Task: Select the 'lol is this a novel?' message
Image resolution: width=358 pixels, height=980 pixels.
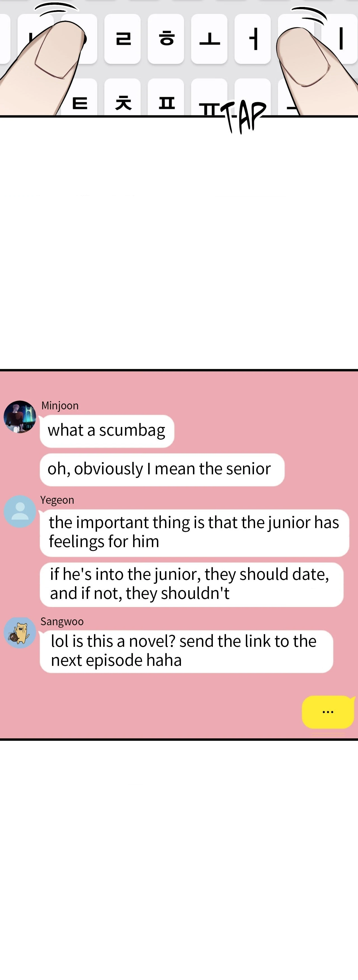Action: click(186, 651)
